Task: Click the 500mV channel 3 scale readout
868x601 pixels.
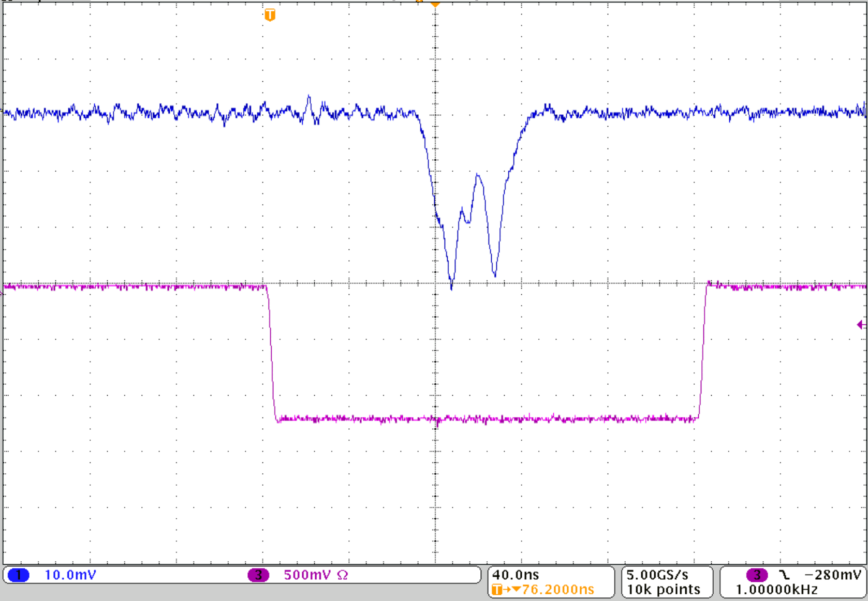Action: point(307,575)
